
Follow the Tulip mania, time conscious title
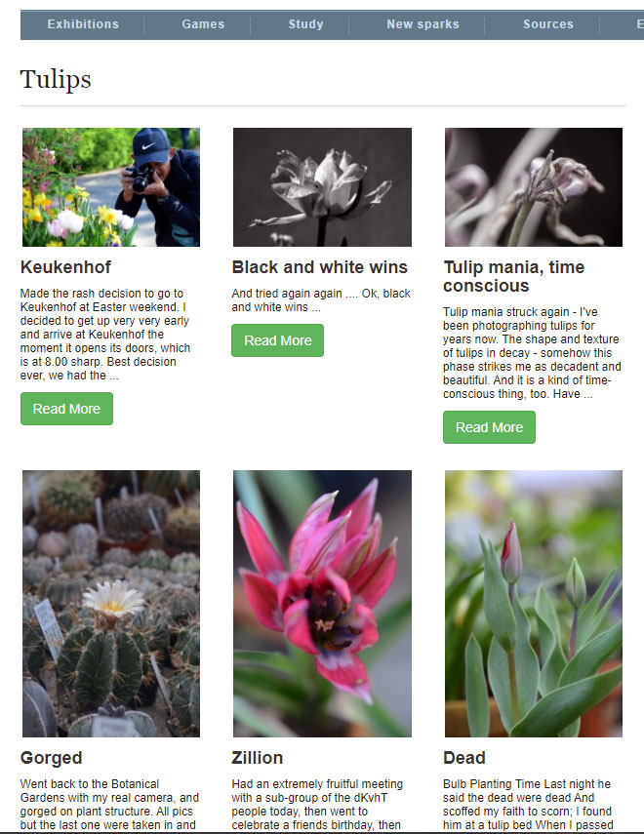pos(514,277)
